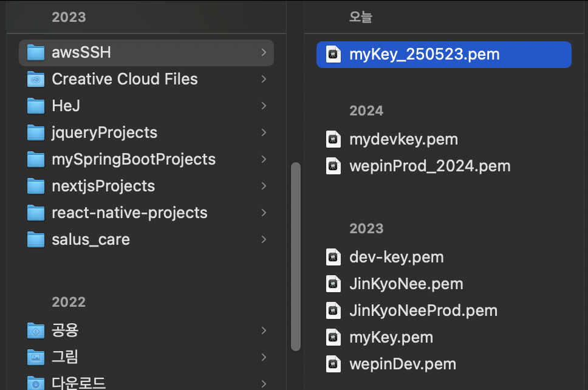The image size is (588, 390).
Task: Select the mySpringBootProjects folder
Action: pos(134,160)
